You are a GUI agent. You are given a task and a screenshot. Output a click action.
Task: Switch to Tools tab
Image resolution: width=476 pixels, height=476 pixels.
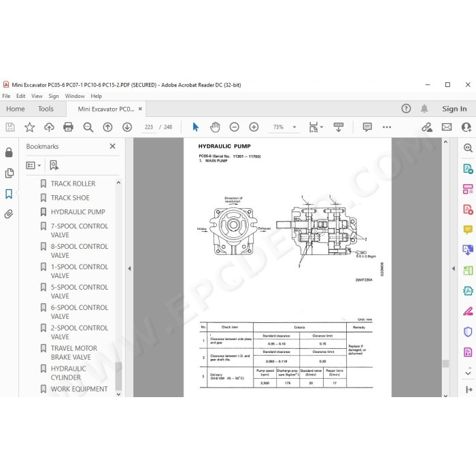pos(46,109)
